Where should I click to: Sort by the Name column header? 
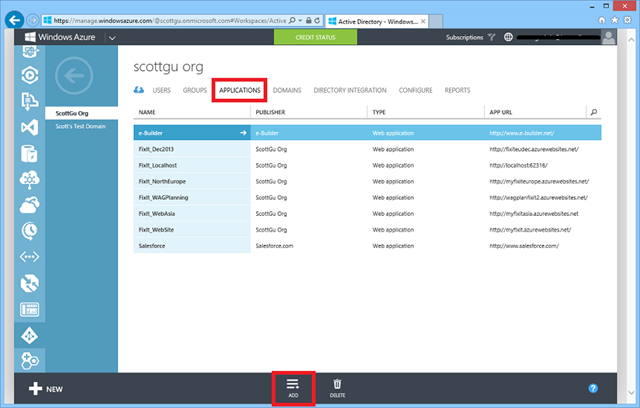(147, 112)
